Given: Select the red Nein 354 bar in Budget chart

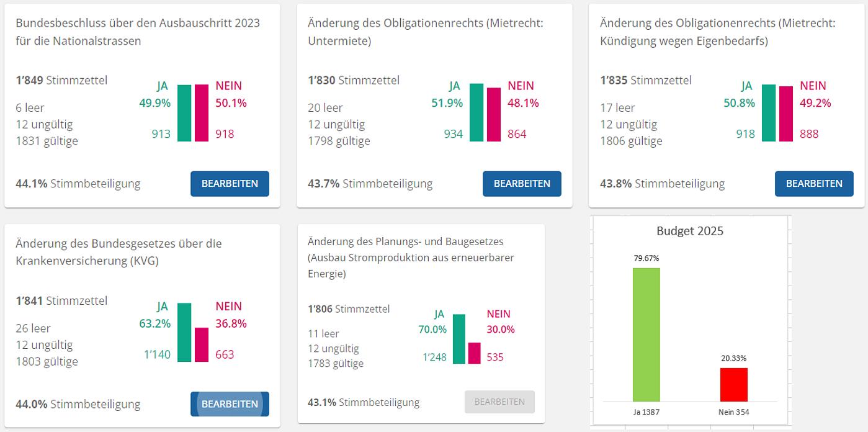Looking at the screenshot, I should pyautogui.click(x=733, y=384).
